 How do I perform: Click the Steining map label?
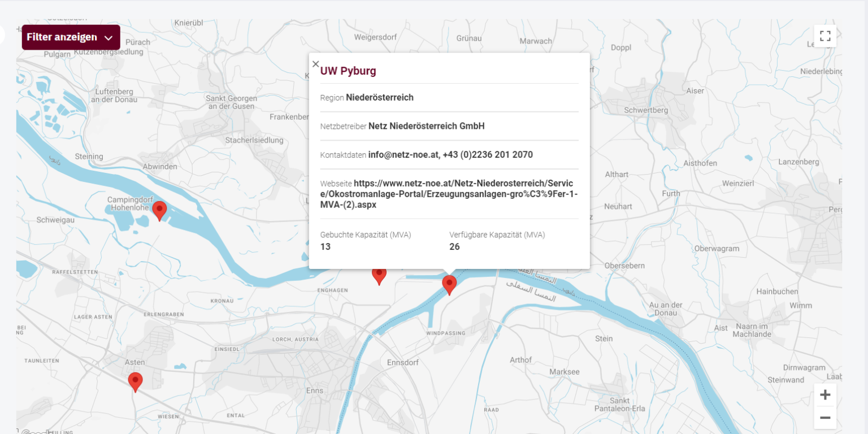(x=89, y=157)
